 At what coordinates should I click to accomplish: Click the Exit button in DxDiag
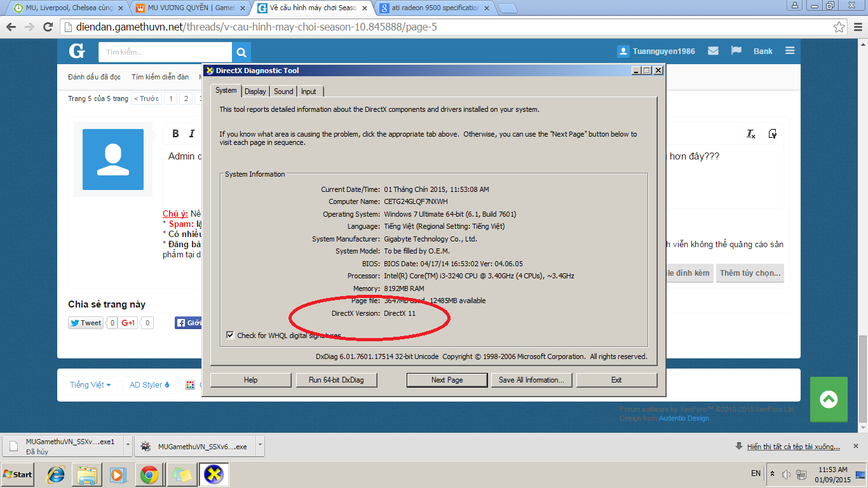[616, 380]
